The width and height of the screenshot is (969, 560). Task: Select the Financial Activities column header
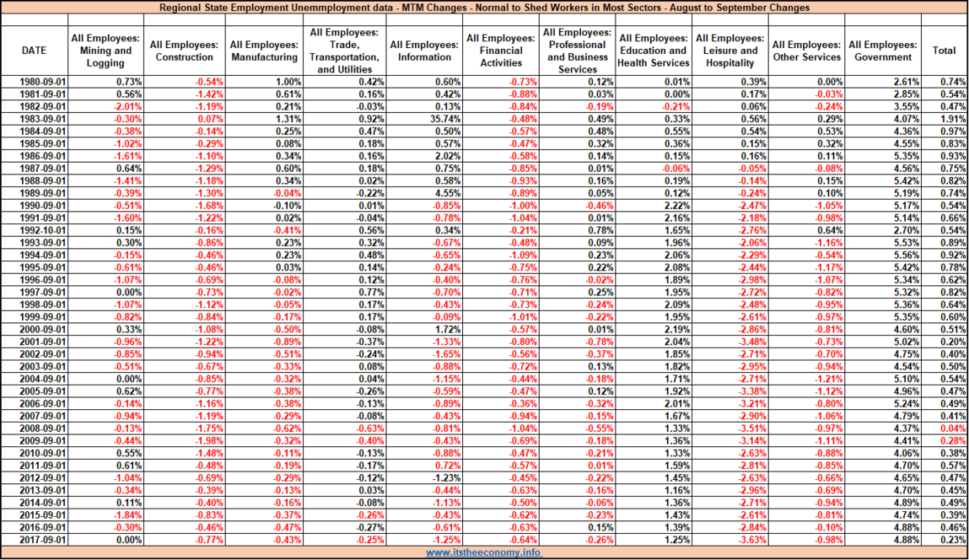click(501, 51)
